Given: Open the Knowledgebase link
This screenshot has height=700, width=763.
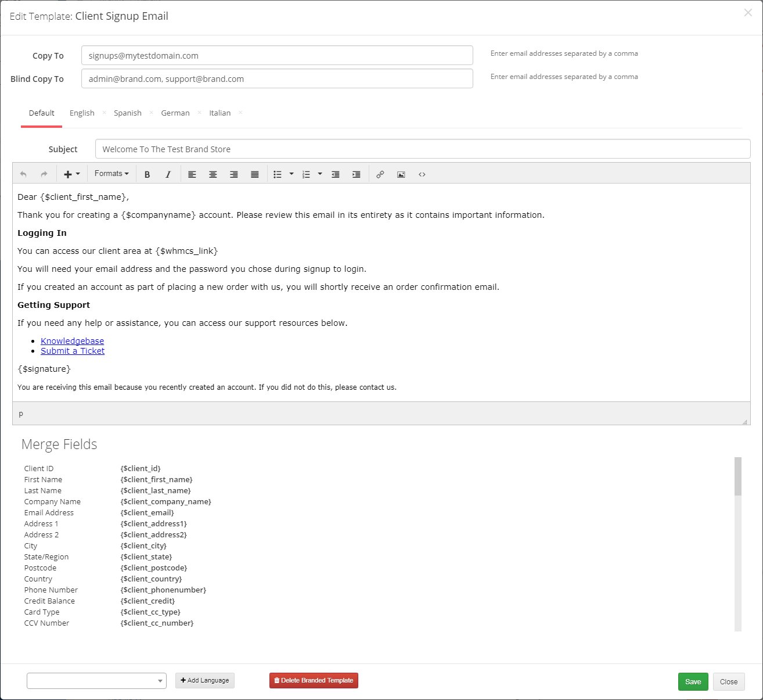Looking at the screenshot, I should [72, 340].
